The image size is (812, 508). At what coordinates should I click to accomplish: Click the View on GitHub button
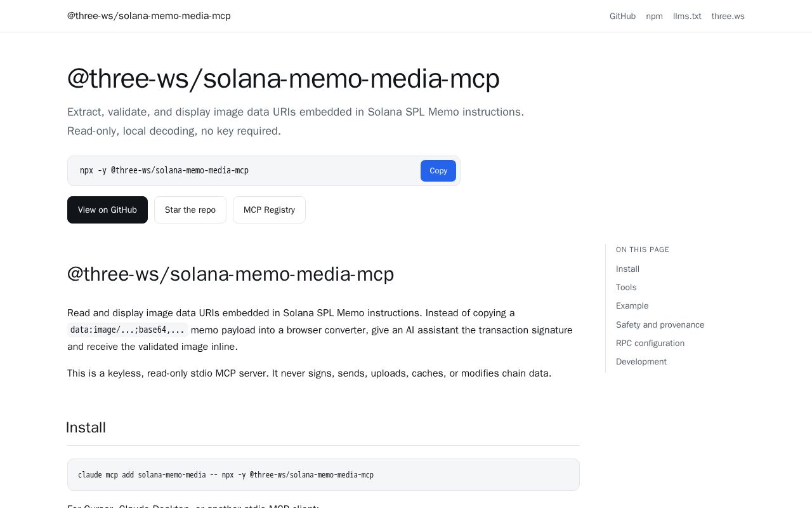click(x=107, y=210)
